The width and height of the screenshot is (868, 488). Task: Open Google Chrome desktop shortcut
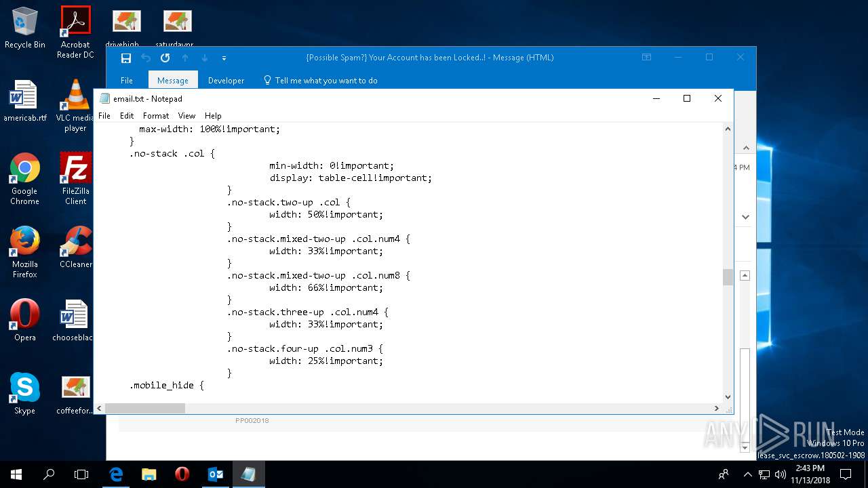point(25,179)
